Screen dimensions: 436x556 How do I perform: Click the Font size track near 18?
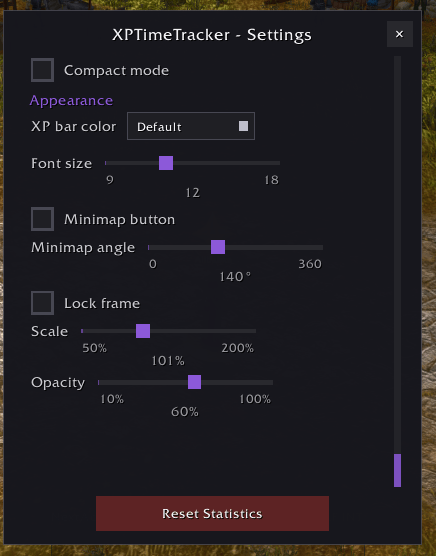(x=273, y=163)
